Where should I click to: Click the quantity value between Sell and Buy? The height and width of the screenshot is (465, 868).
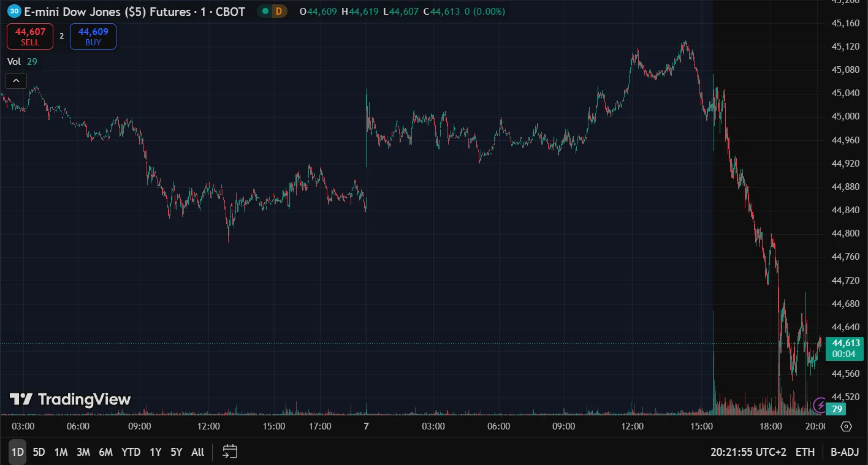(61, 36)
